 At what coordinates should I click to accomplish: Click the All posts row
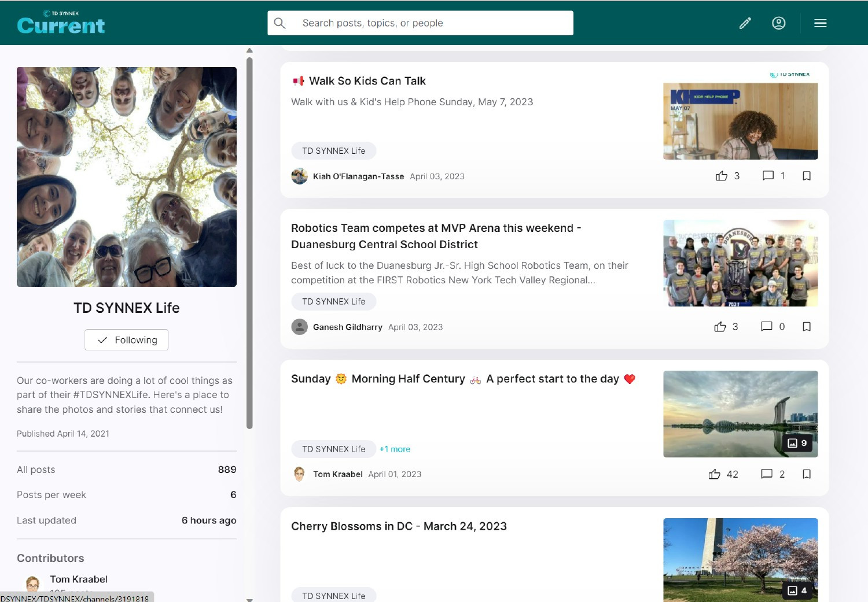coord(127,470)
